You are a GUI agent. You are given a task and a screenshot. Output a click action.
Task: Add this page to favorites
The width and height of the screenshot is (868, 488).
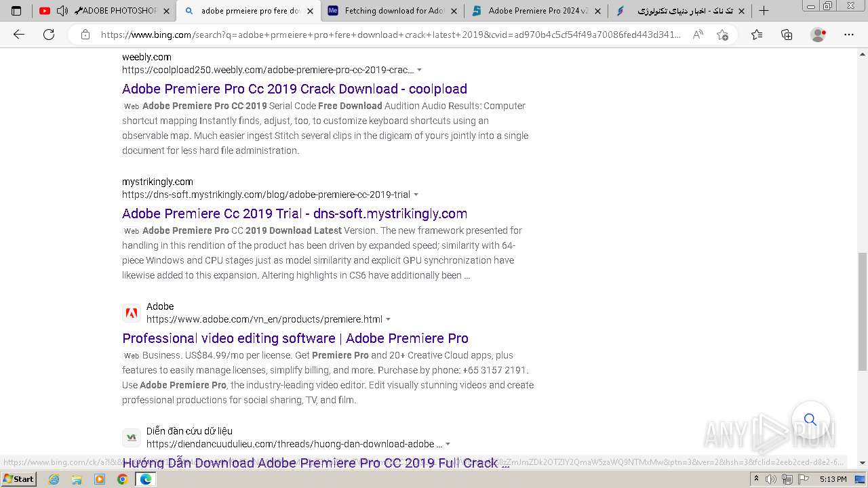click(722, 35)
